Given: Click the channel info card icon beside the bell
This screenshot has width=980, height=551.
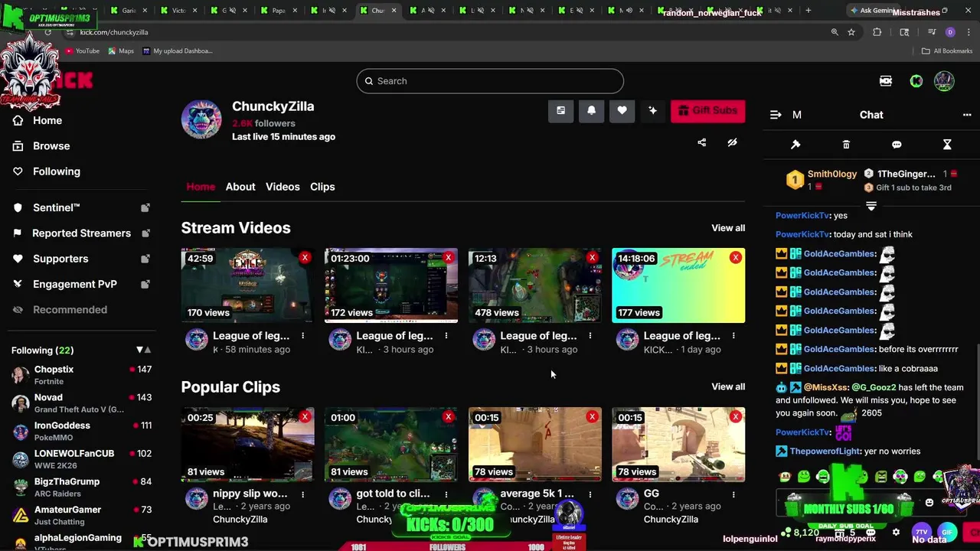Looking at the screenshot, I should click(560, 111).
